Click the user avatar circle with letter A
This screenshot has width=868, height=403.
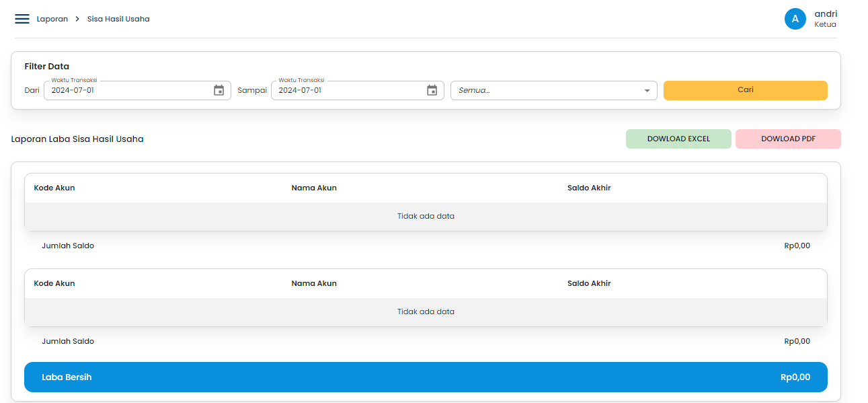point(795,19)
